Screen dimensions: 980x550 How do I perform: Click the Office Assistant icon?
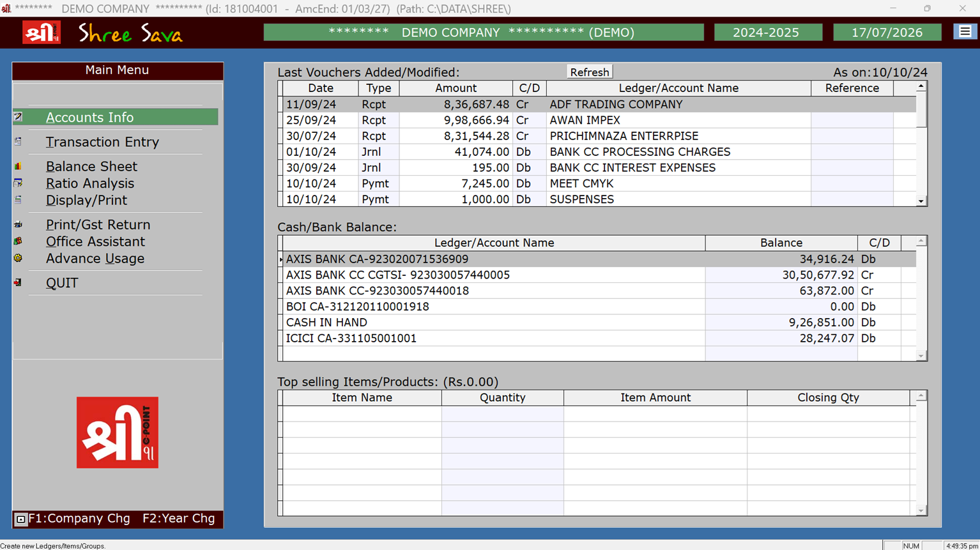tap(18, 241)
